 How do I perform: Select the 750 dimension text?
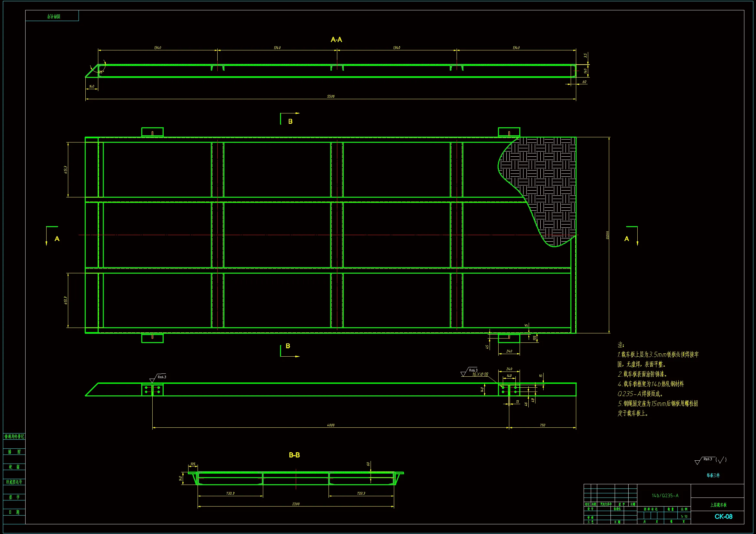[x=542, y=425]
